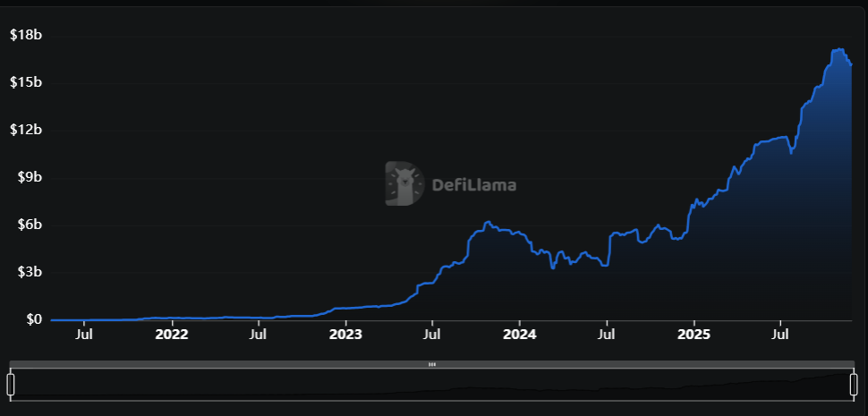
Task: Click the mini overview chart inside the range selector
Action: tap(432, 385)
